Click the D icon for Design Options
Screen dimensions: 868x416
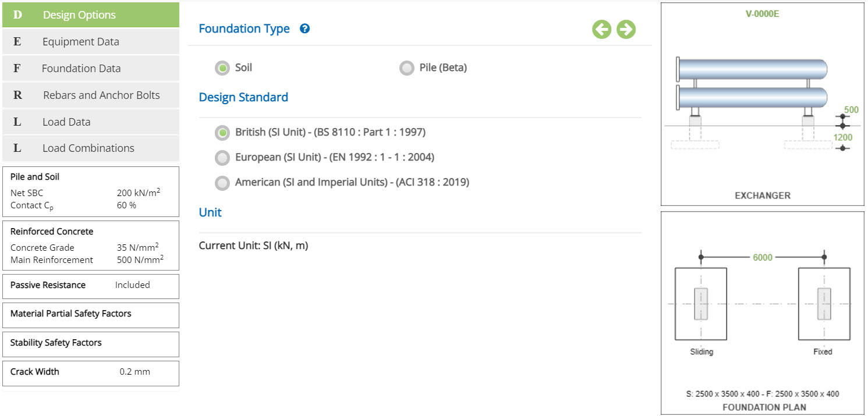click(x=17, y=15)
